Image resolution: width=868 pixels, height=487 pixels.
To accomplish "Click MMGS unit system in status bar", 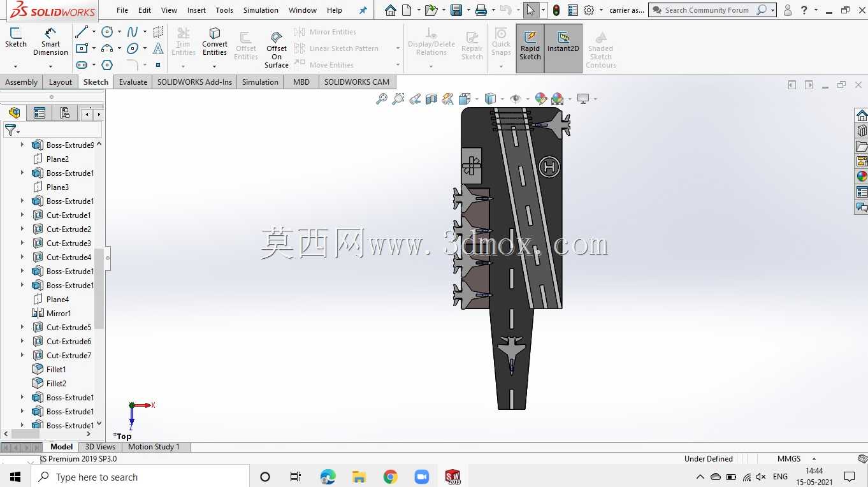I will coord(789,458).
